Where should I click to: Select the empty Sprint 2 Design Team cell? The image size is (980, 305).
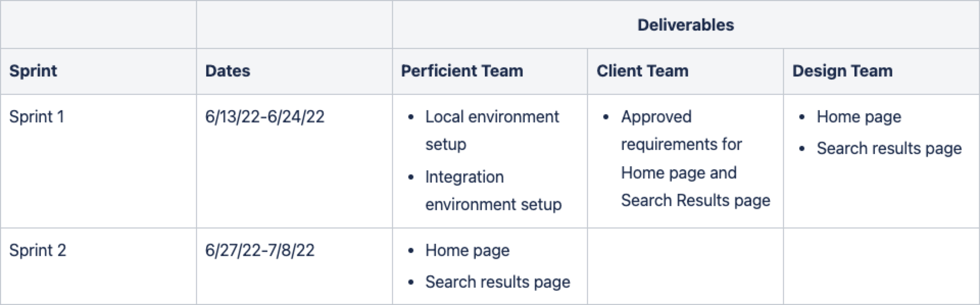[881, 266]
